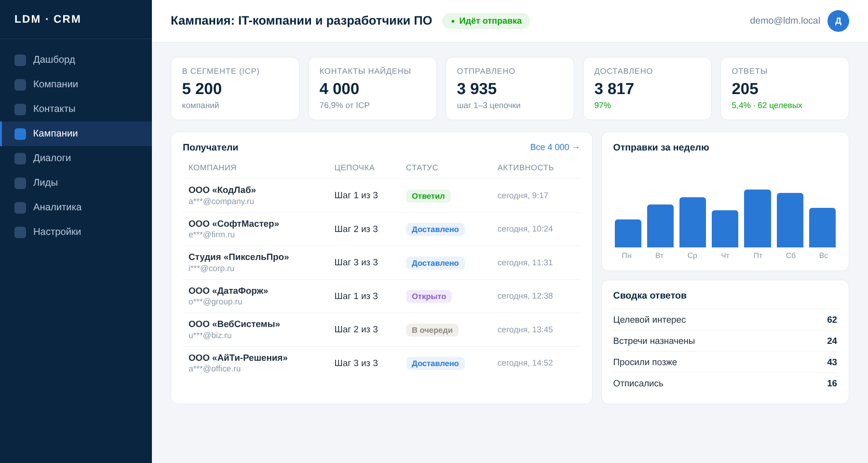Click the Активность column header
This screenshot has width=868, height=463.
[526, 168]
